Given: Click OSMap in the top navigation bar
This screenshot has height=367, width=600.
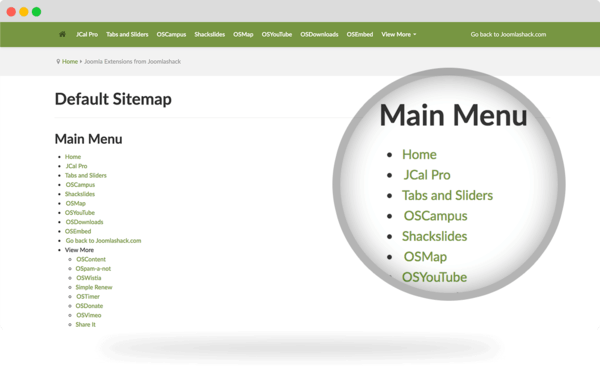Looking at the screenshot, I should (x=243, y=34).
